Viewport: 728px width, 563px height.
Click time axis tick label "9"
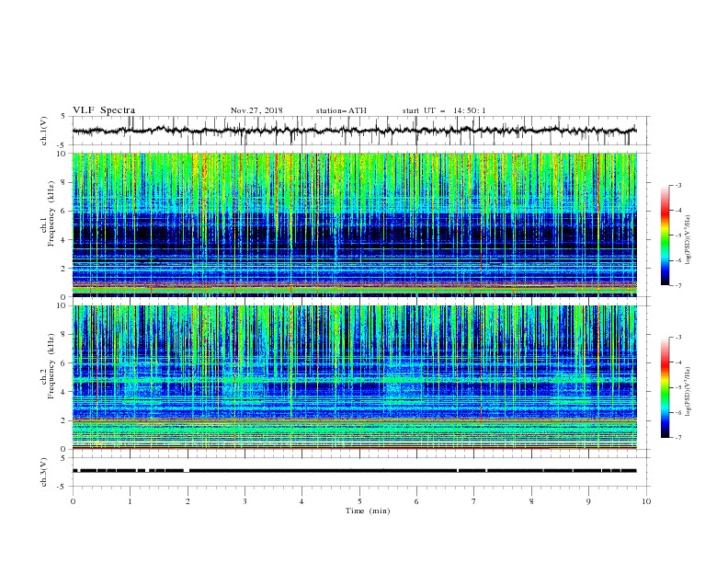pyautogui.click(x=588, y=501)
